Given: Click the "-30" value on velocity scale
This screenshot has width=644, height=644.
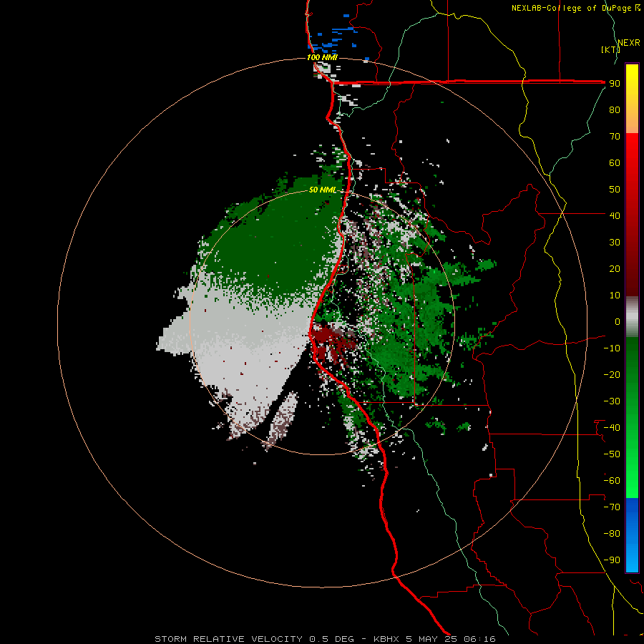Looking at the screenshot, I should (612, 401).
